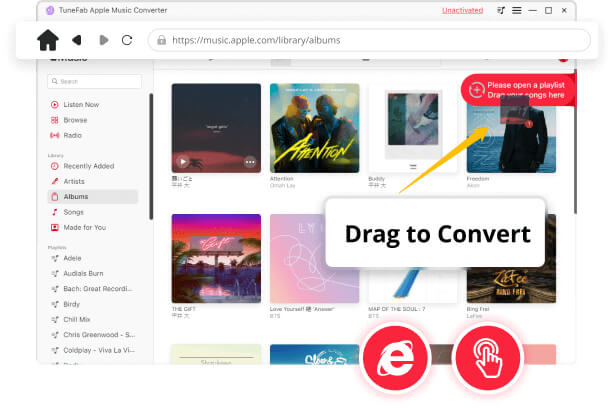Click the Attention album title text
Image resolution: width=614 pixels, height=408 pixels.
coord(281,179)
